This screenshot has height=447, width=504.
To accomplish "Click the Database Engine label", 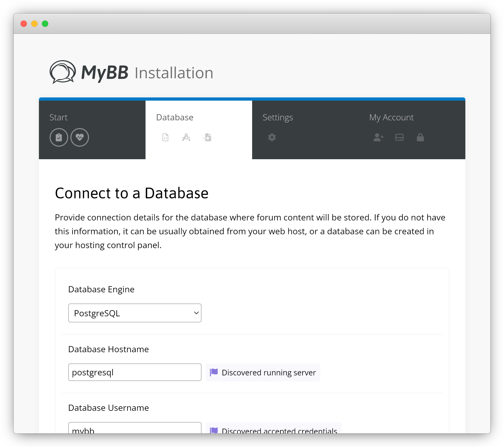I will tap(101, 289).
